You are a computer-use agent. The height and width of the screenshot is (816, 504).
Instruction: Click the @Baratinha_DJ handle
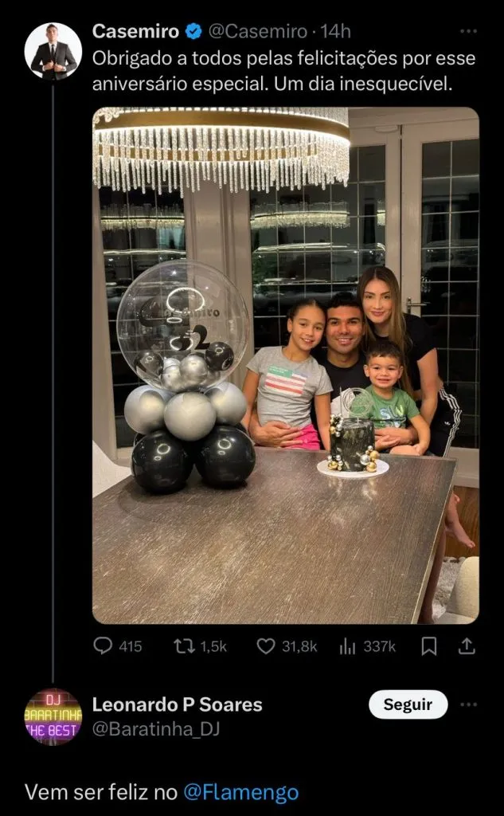[156, 729]
